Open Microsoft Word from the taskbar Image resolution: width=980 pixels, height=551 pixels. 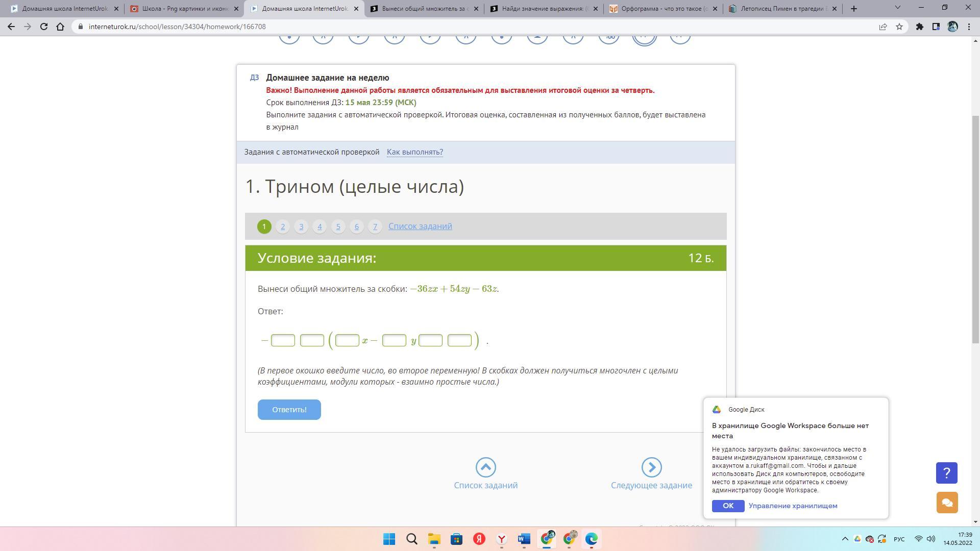point(524,539)
